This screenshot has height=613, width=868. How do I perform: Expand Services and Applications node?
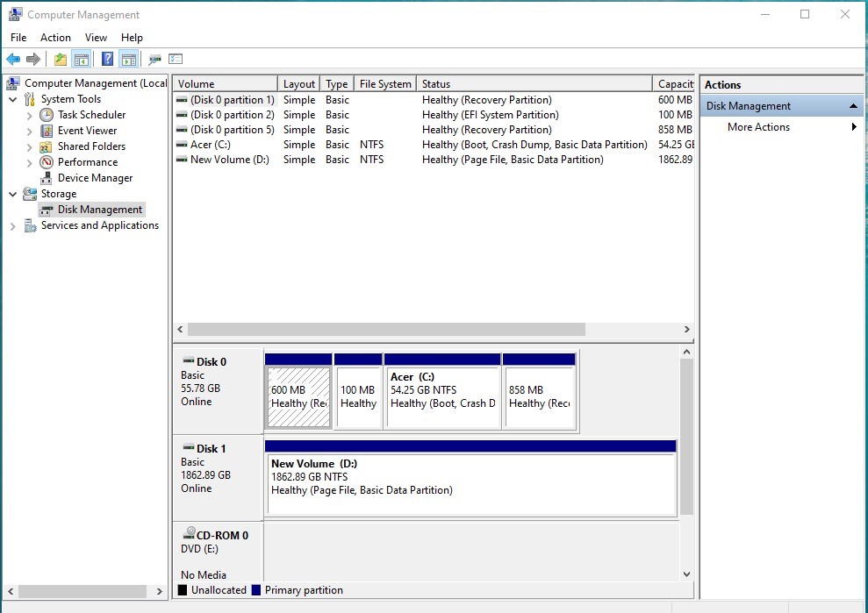click(x=13, y=226)
